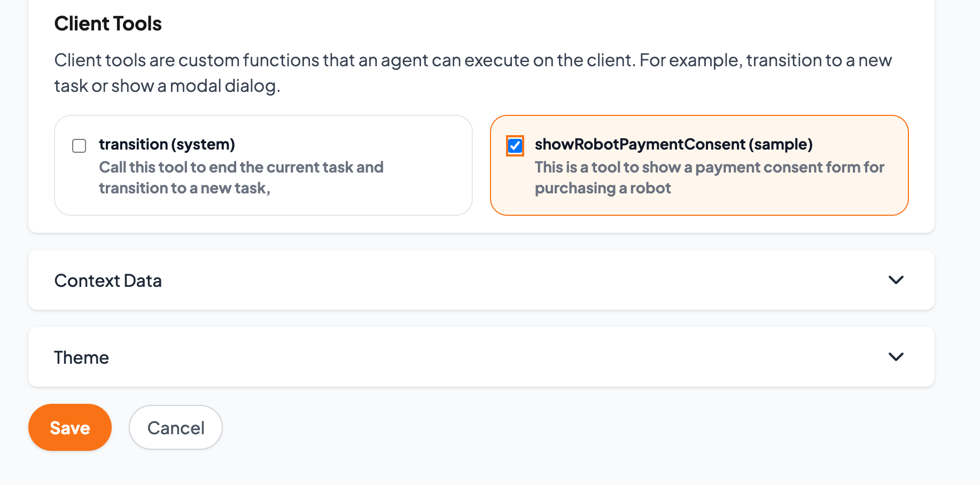
Task: Click empty area inside Theme panel row
Action: pos(481,357)
